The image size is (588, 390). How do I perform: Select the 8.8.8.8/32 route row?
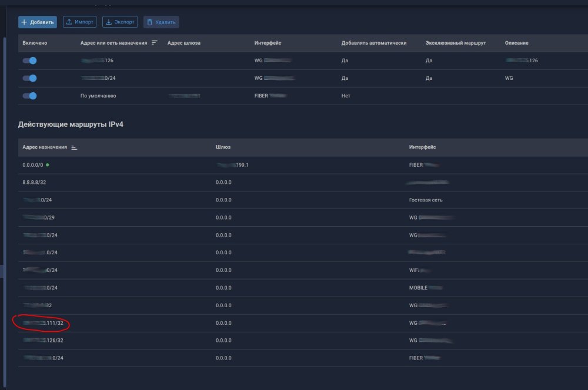pos(34,183)
